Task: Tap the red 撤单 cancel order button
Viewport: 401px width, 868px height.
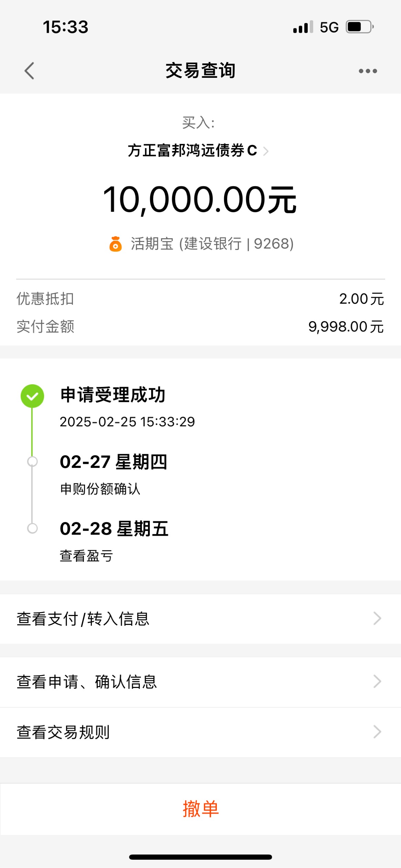Action: [x=200, y=809]
